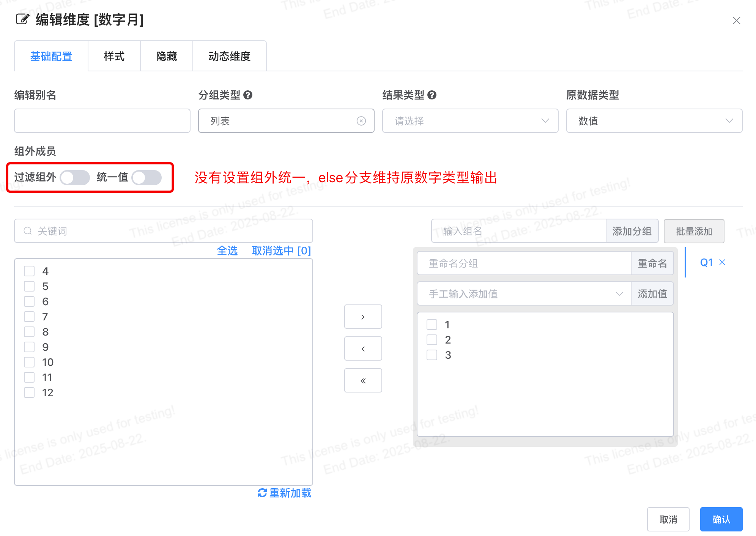Click the 确认 button
The image size is (756, 536).
(x=721, y=519)
